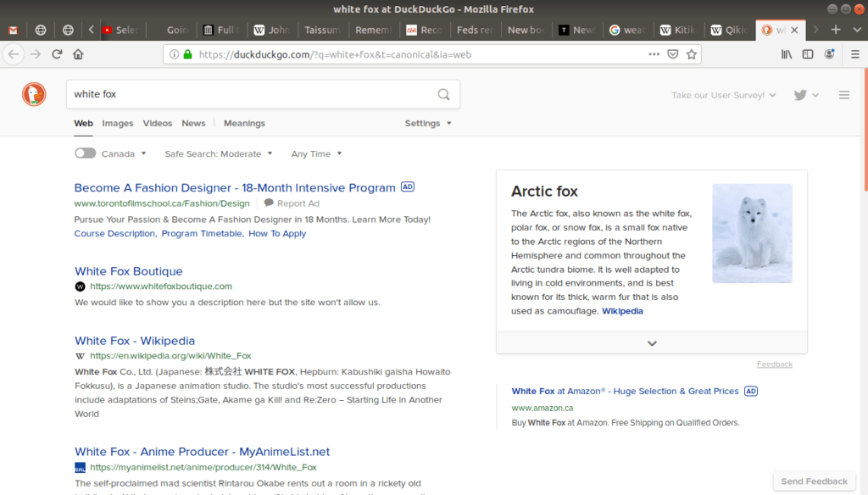Switch to the Taissum browser tab

click(x=322, y=30)
